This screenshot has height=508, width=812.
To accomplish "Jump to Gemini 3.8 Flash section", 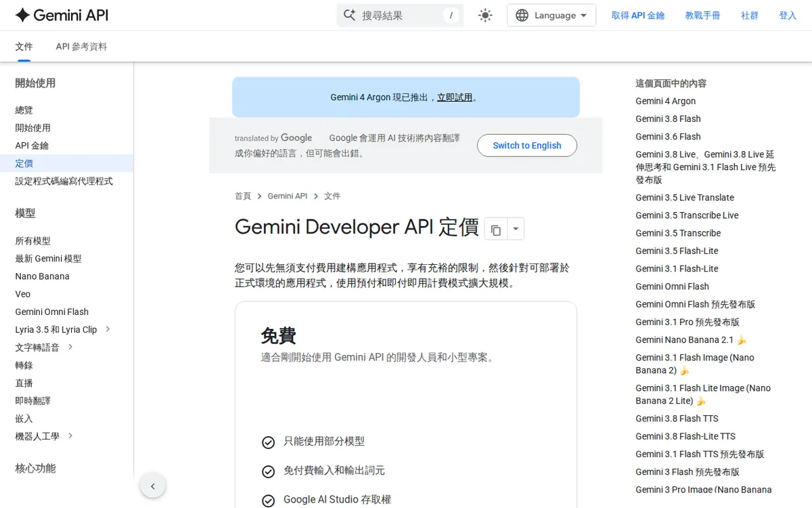I will click(x=669, y=119).
